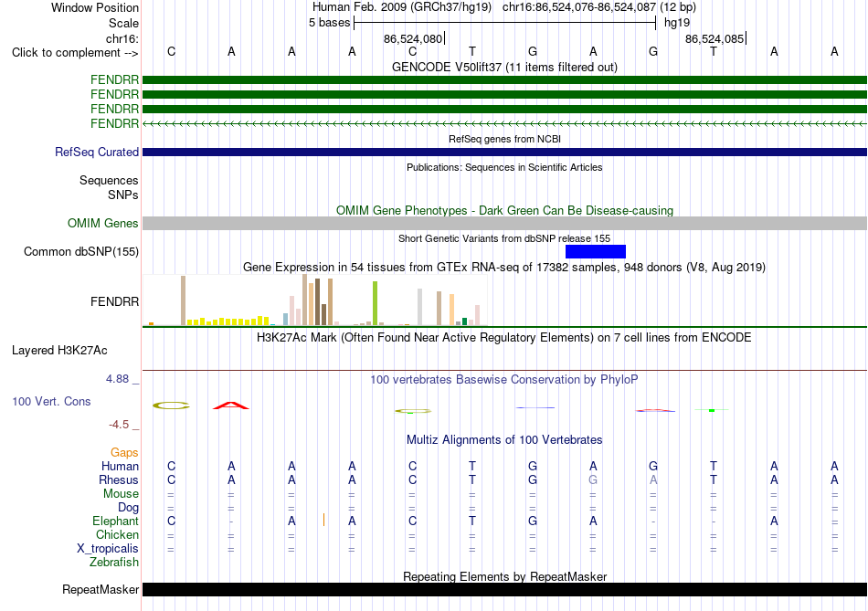Click the FENDRR label beside GTEx chart
Viewport: 868px width, 611px height.
pyautogui.click(x=114, y=301)
